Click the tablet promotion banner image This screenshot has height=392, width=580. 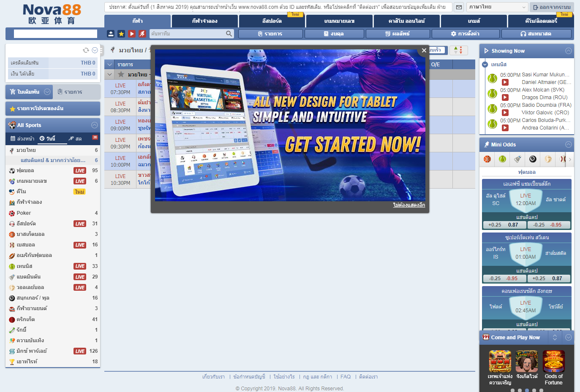[x=290, y=125]
